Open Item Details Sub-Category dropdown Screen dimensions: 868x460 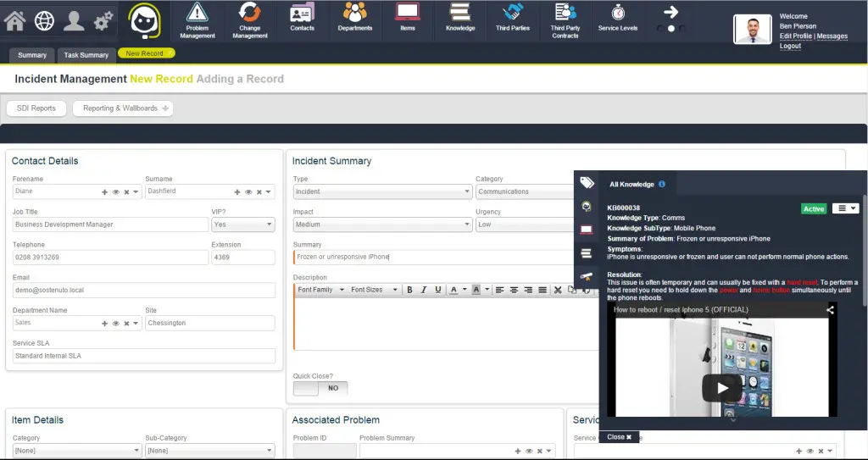(210, 451)
